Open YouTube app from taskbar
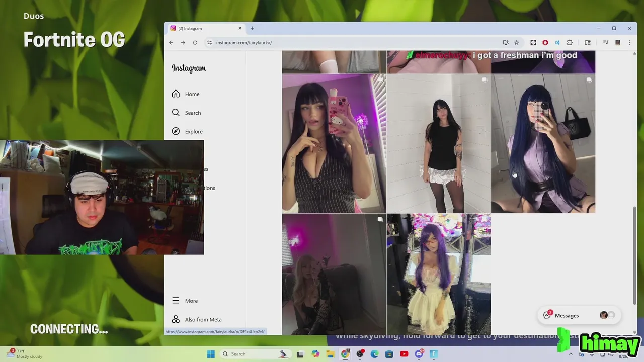644x362 pixels. click(x=404, y=354)
